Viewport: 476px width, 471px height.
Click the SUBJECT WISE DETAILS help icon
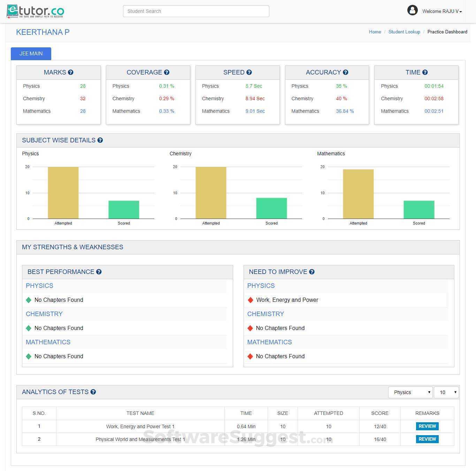(100, 140)
